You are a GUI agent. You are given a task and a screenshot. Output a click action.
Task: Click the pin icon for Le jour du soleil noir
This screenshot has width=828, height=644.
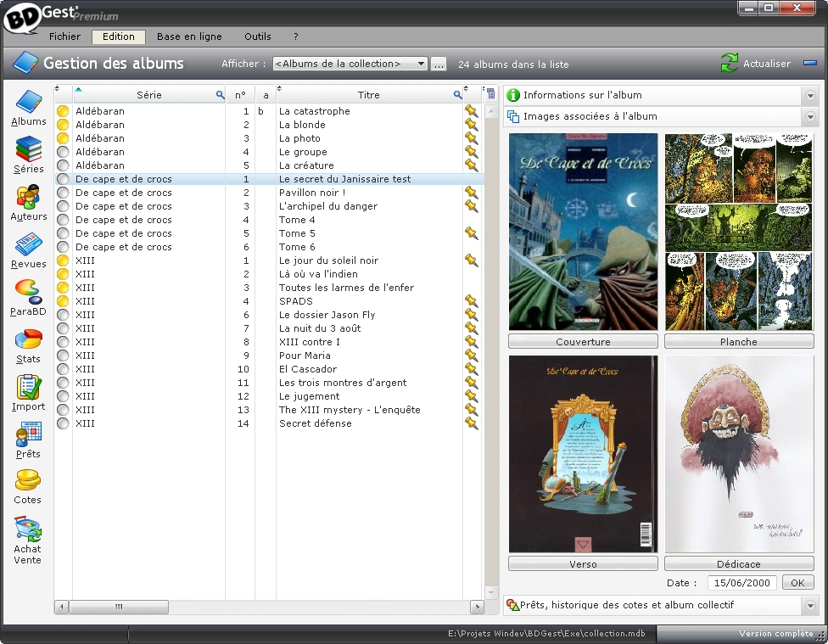point(471,260)
